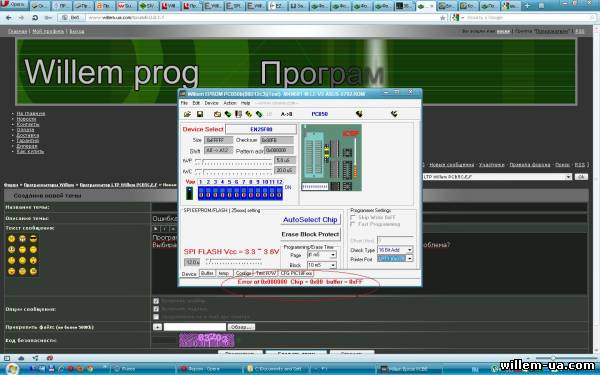Click the PCB50 toolbar label
Viewport: 600px width, 375px height.
320,114
